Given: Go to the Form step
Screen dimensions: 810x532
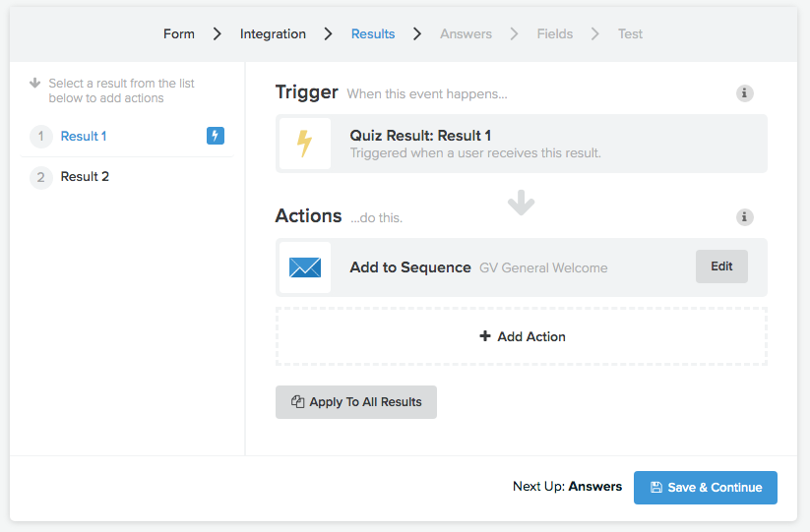Looking at the screenshot, I should (x=179, y=34).
